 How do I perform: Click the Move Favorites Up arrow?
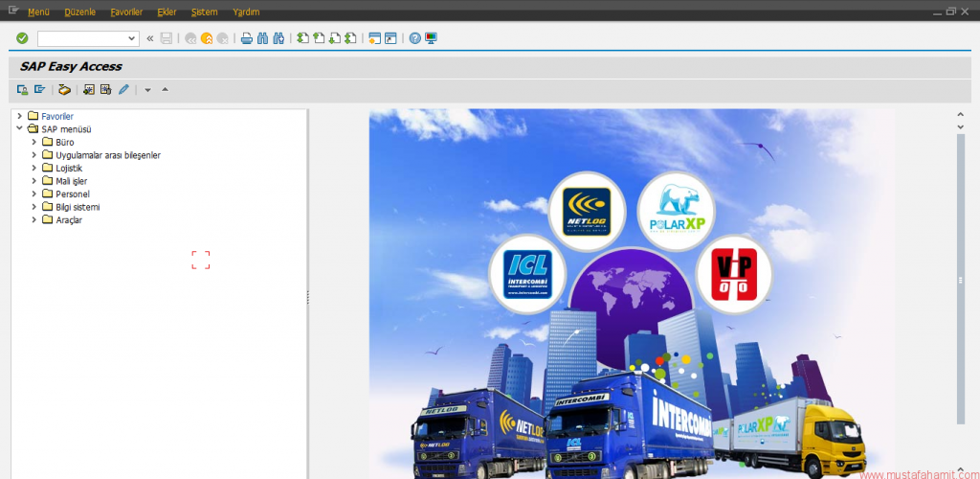[x=165, y=90]
